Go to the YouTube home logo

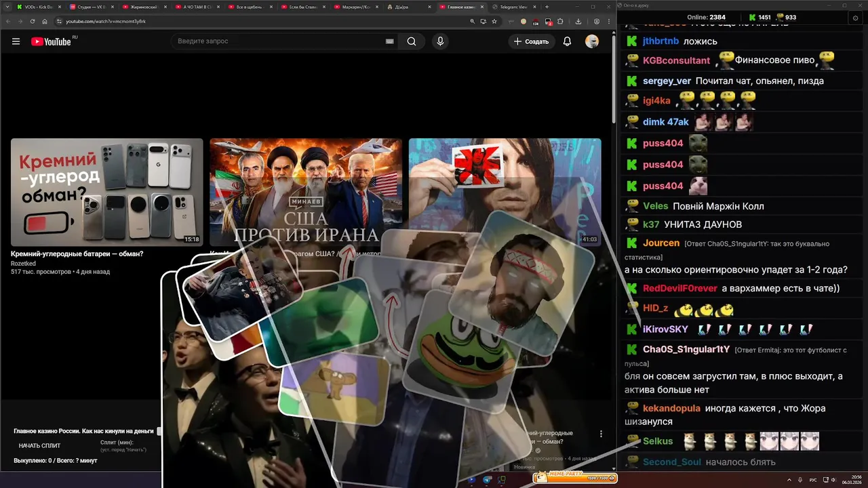[x=51, y=41]
